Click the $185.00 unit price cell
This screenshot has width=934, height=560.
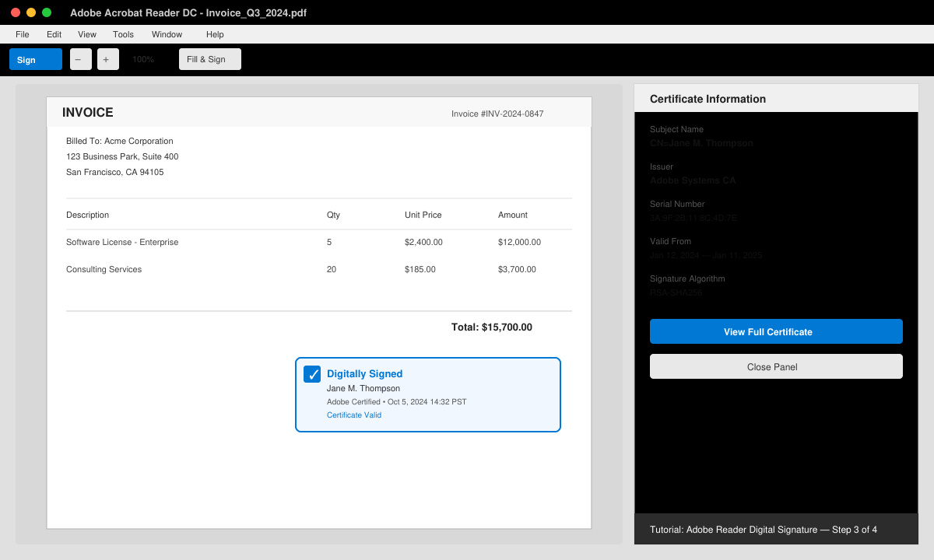420,269
